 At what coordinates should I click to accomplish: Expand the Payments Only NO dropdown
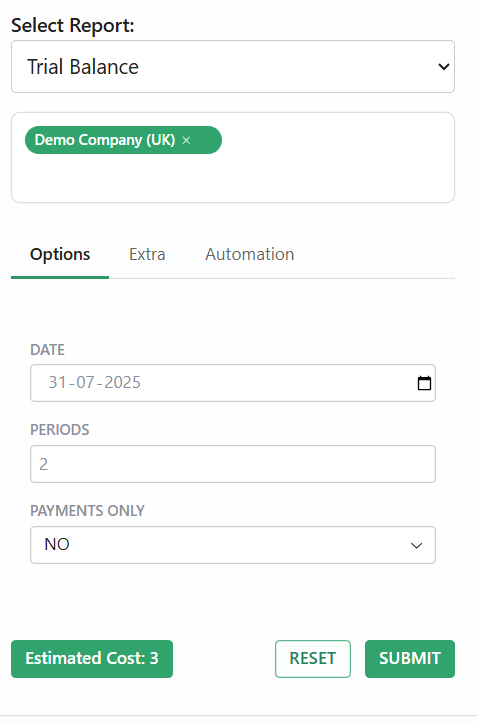coord(233,545)
